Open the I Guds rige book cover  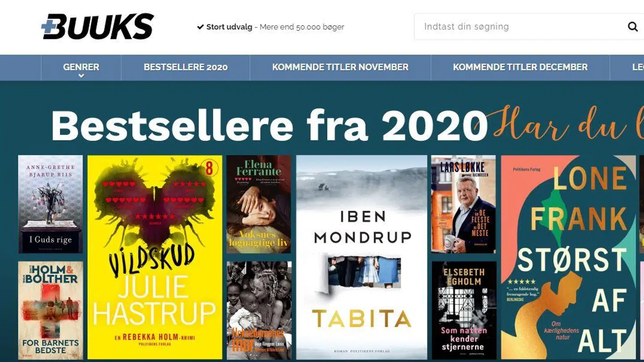[x=51, y=204]
